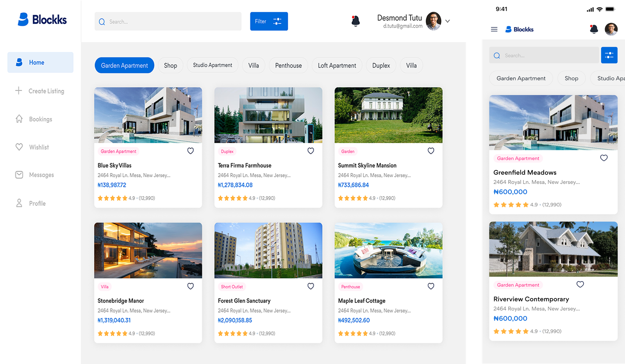
Task: Click the Forest Glen Sanctuary title
Action: tap(244, 301)
